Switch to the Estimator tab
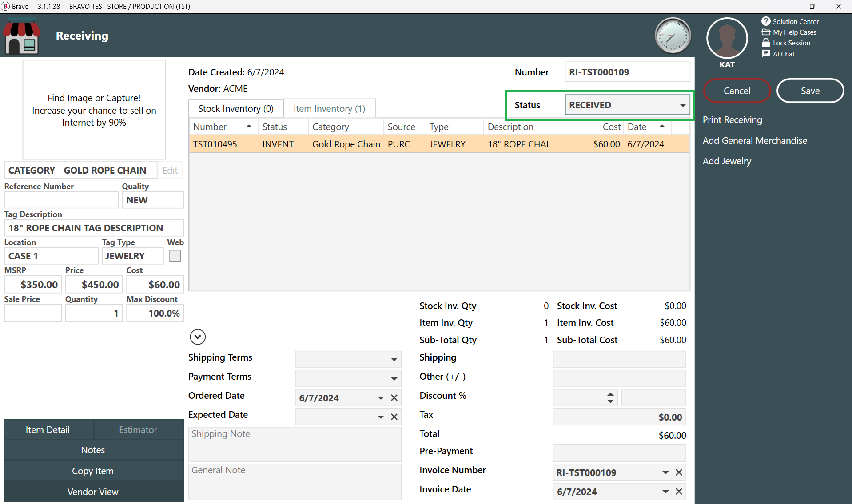 pos(138,429)
